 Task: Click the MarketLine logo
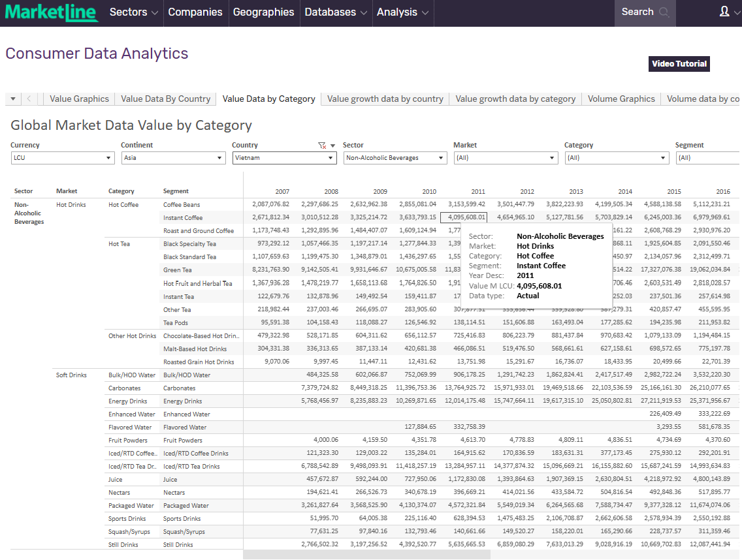pos(51,12)
